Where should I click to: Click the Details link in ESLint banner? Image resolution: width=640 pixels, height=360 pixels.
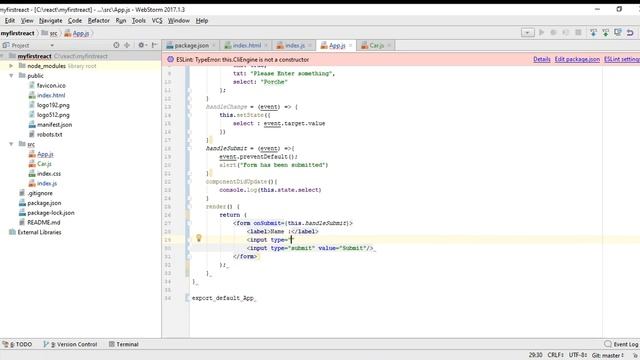[x=542, y=60]
